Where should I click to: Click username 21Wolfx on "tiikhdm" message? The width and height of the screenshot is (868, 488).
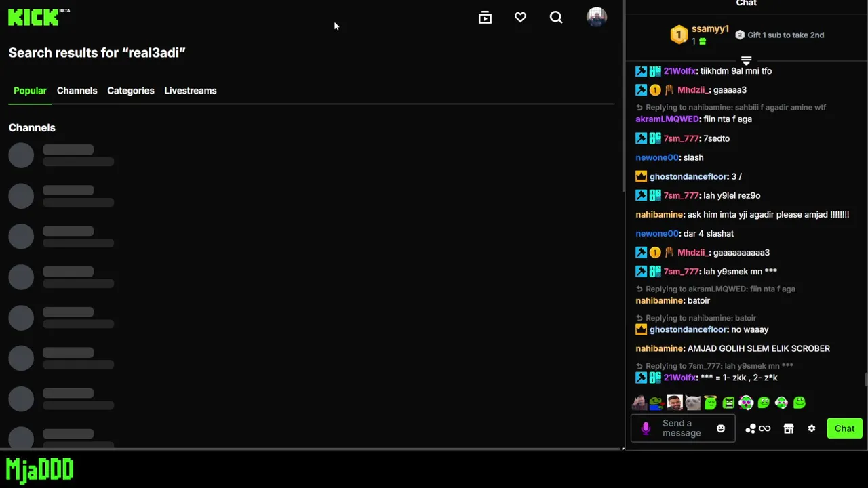pyautogui.click(x=680, y=70)
